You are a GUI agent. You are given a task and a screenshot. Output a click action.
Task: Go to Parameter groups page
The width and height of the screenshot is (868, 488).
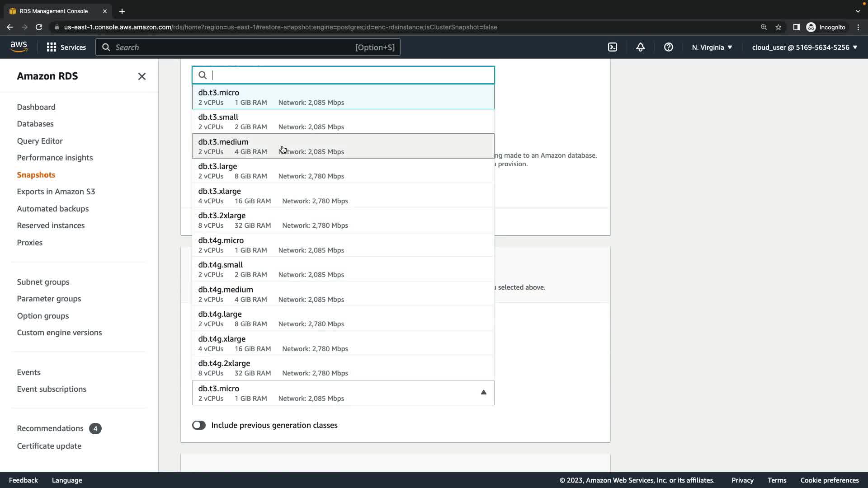click(49, 299)
